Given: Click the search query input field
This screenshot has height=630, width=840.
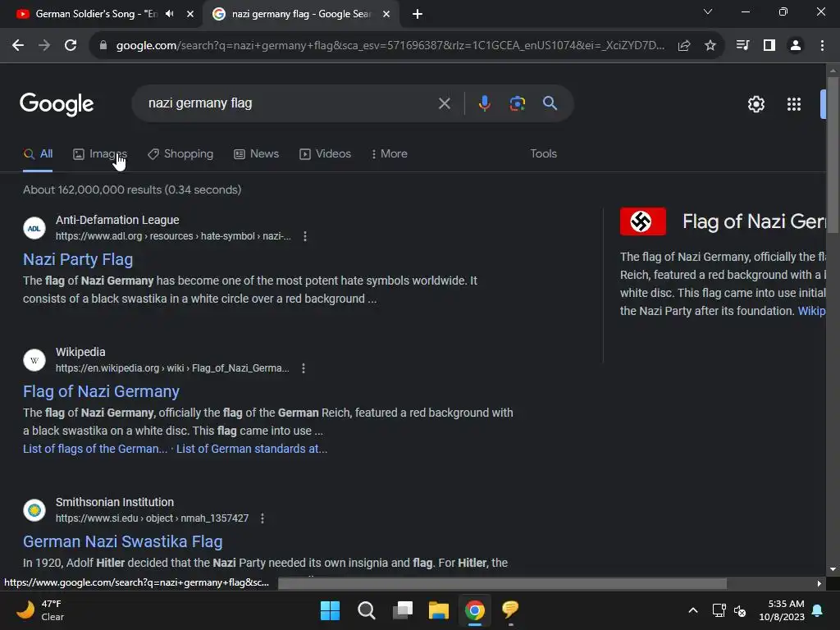Looking at the screenshot, I should click(290, 103).
